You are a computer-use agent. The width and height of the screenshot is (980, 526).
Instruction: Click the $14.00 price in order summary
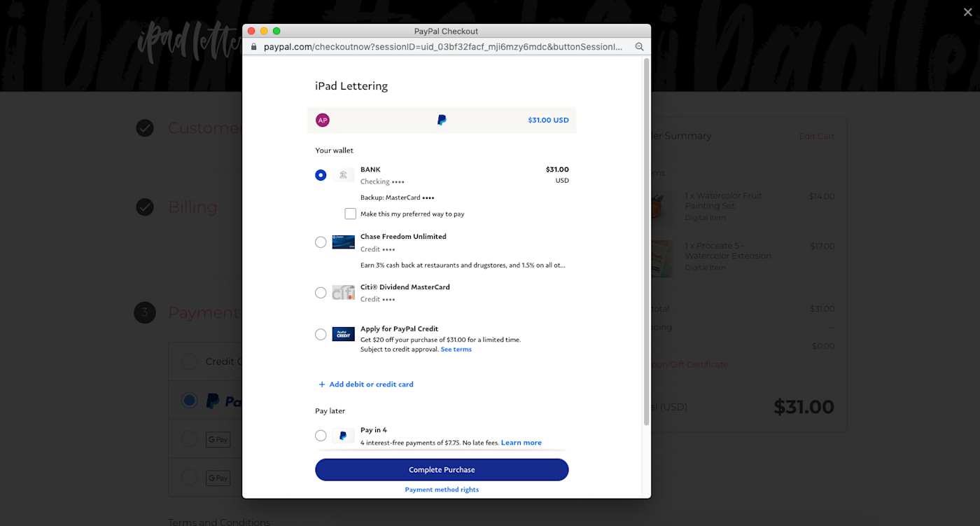point(822,197)
